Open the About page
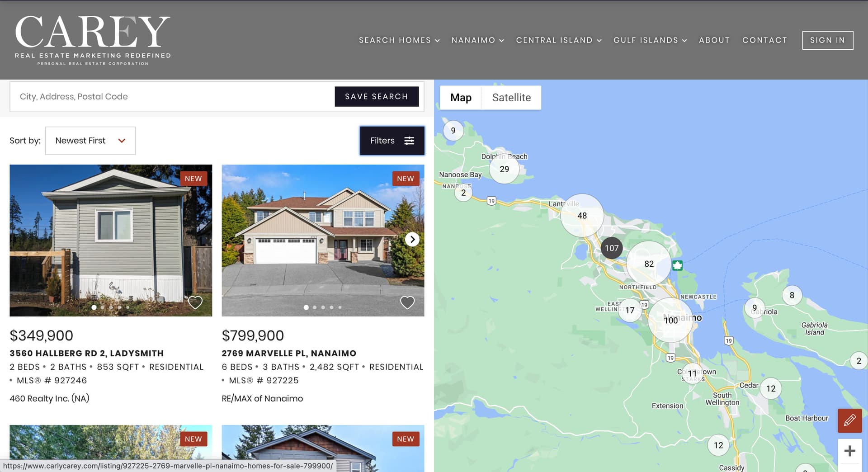 click(x=714, y=40)
